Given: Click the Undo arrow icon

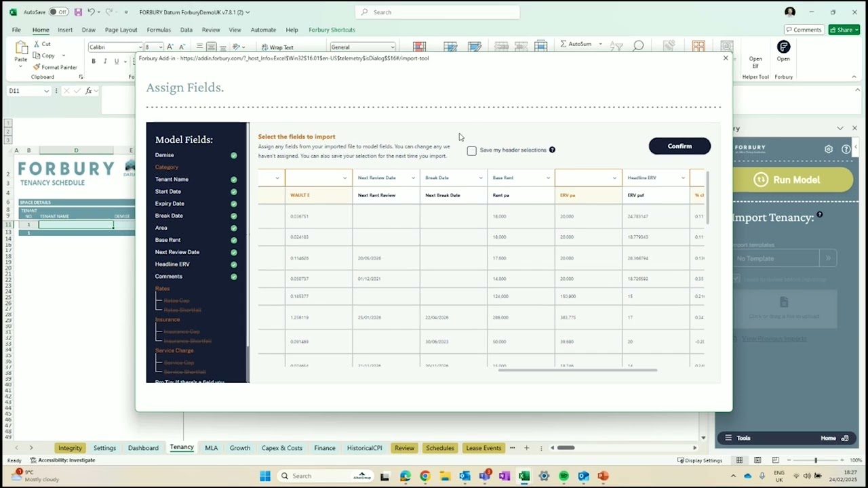Looking at the screenshot, I should [91, 12].
